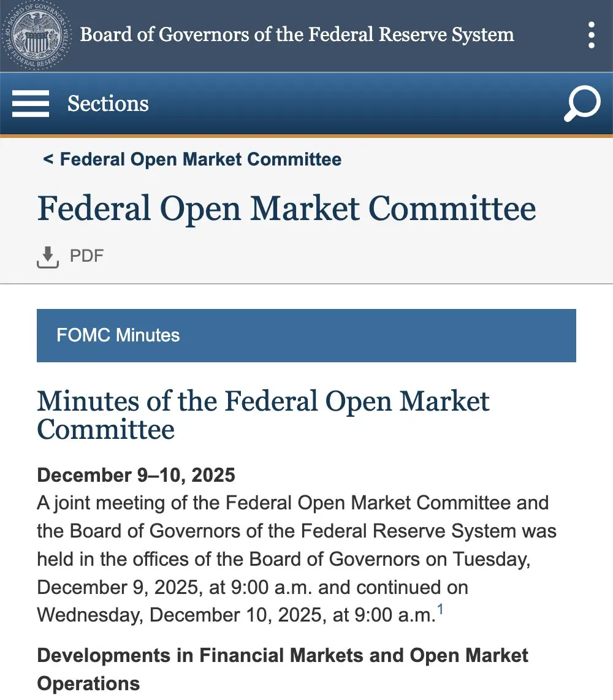The width and height of the screenshot is (613, 700).
Task: Click Minutes of the Federal Open Market Committee title
Action: pos(263,415)
